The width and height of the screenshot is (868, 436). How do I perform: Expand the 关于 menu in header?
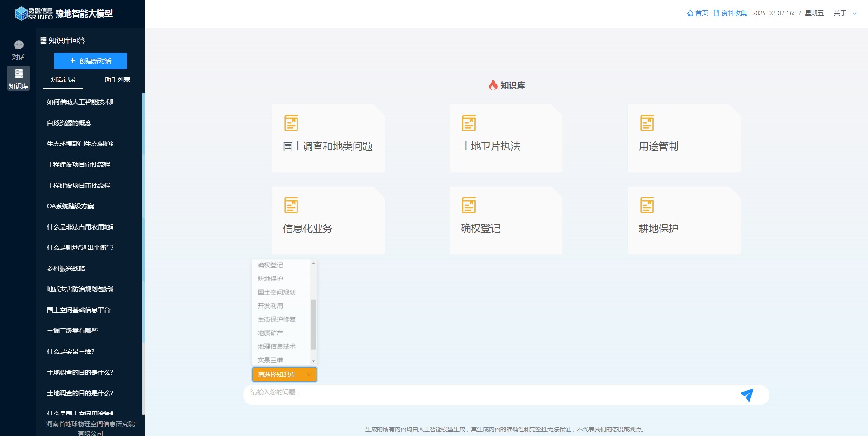[844, 13]
